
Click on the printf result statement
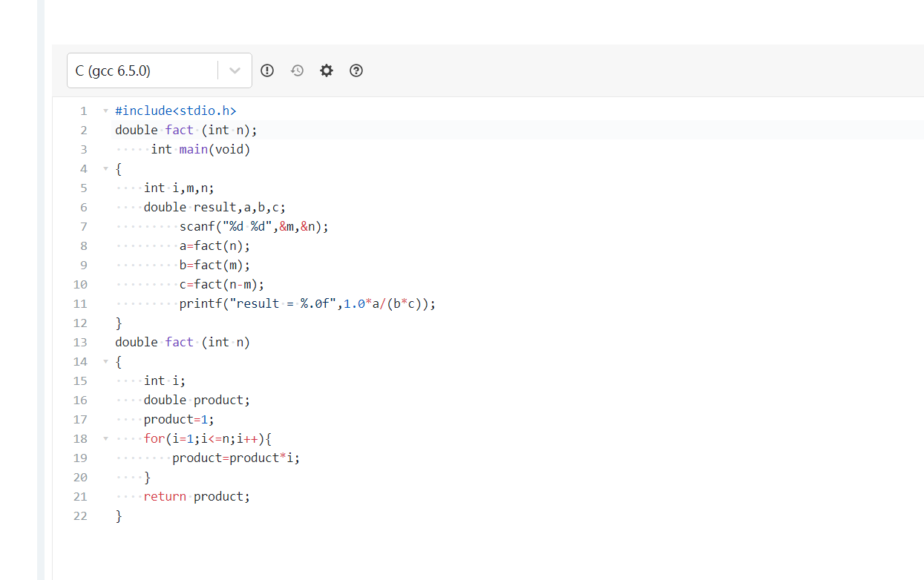click(307, 304)
